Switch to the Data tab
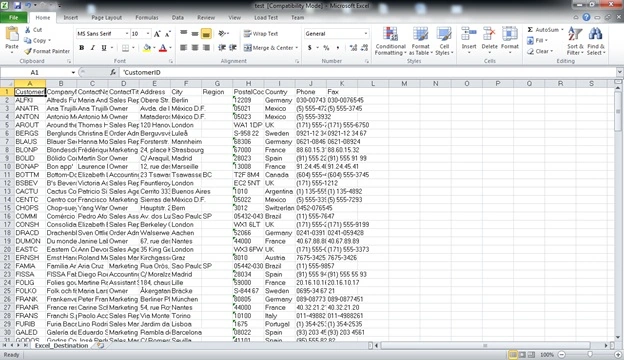Screen dimensions: 624x360 177,18
